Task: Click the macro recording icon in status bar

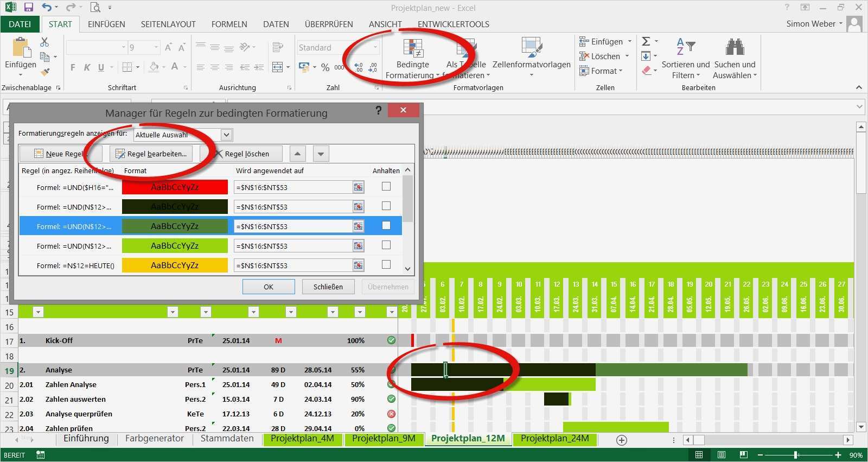Action: point(41,455)
